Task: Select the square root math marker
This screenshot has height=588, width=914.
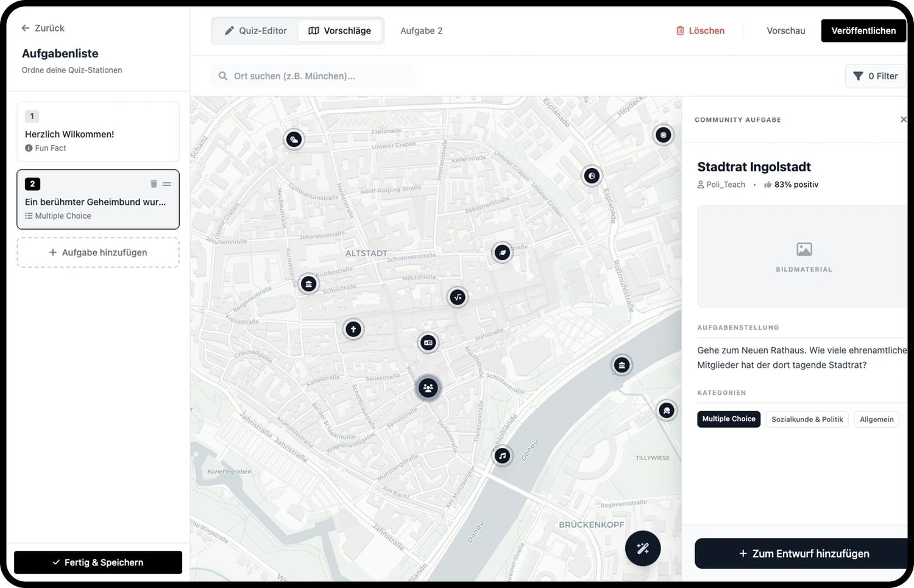Action: tap(458, 297)
